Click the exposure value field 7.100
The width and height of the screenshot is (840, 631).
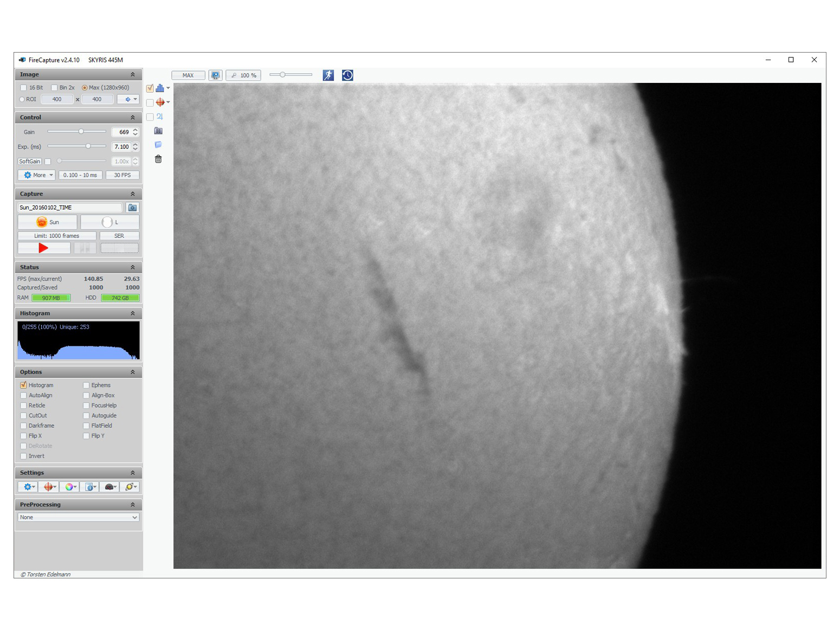click(122, 146)
